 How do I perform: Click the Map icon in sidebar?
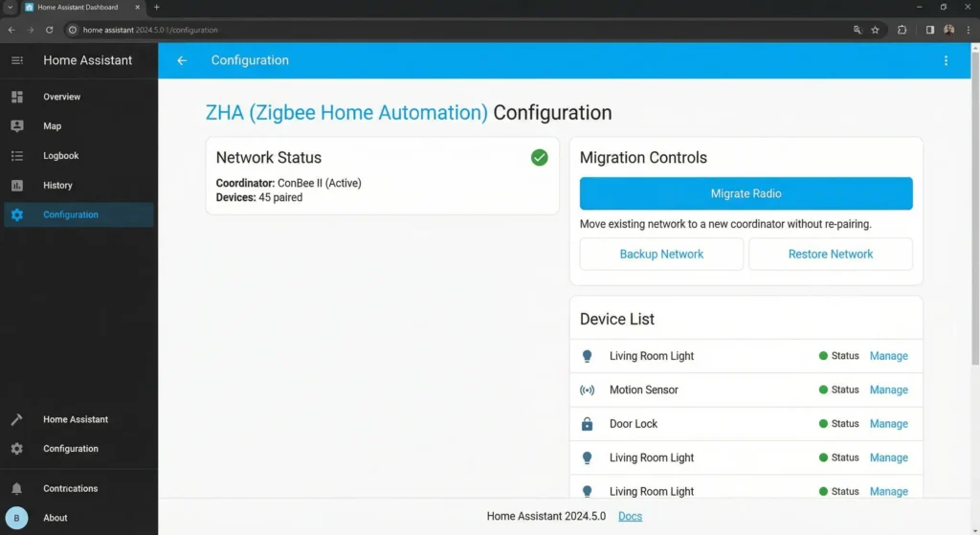(17, 126)
